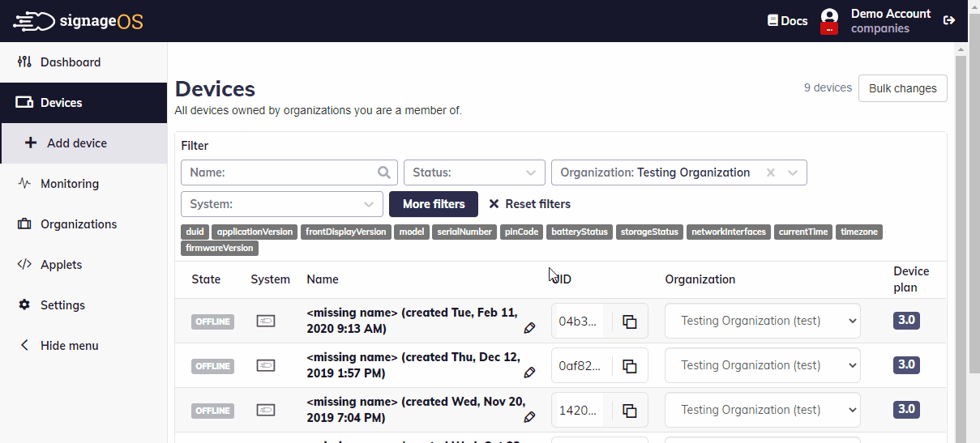Click the page vertical scrollbar
980x443 pixels.
click(x=961, y=243)
